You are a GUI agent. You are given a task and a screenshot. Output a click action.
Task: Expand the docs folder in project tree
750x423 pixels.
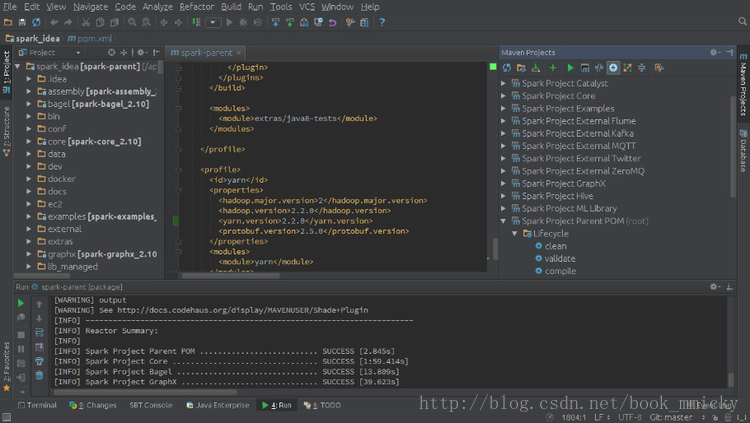click(29, 191)
